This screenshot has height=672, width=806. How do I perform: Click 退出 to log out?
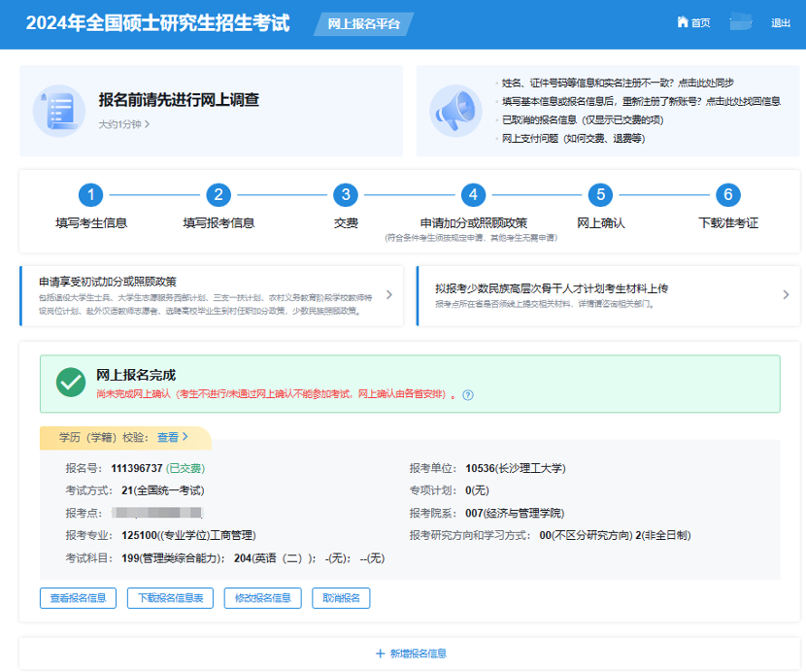780,23
